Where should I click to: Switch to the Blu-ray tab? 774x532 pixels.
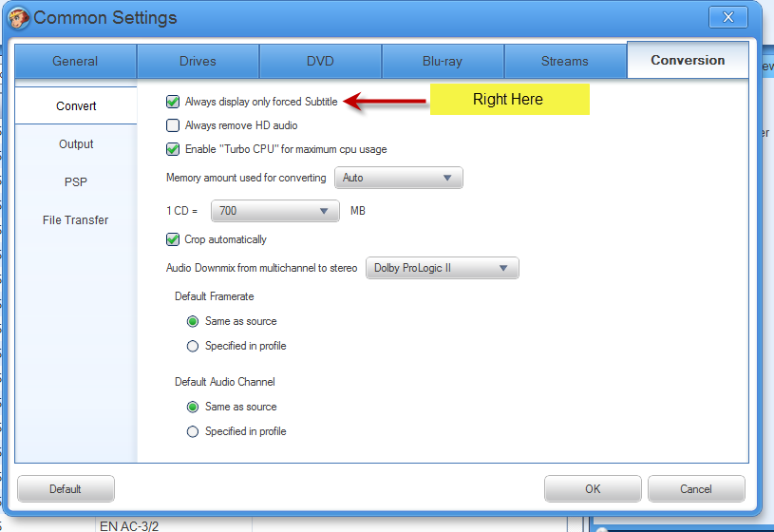click(x=443, y=61)
